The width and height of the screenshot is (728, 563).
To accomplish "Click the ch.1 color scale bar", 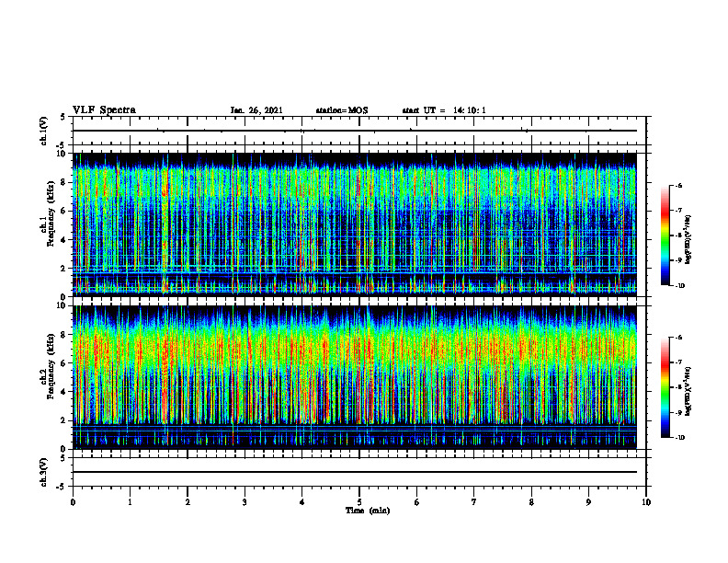I will pos(665,236).
